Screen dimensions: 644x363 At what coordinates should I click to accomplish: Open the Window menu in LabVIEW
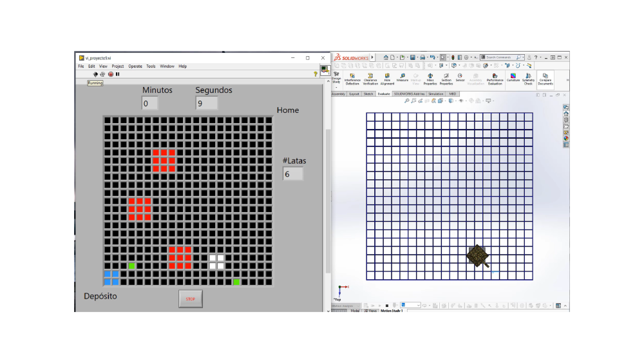(x=167, y=66)
